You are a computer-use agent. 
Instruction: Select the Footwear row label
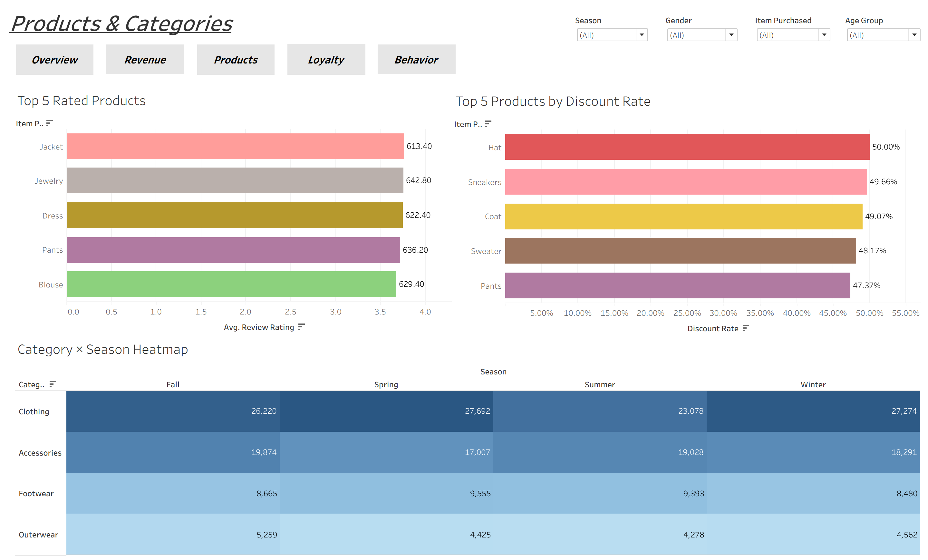pos(36,493)
